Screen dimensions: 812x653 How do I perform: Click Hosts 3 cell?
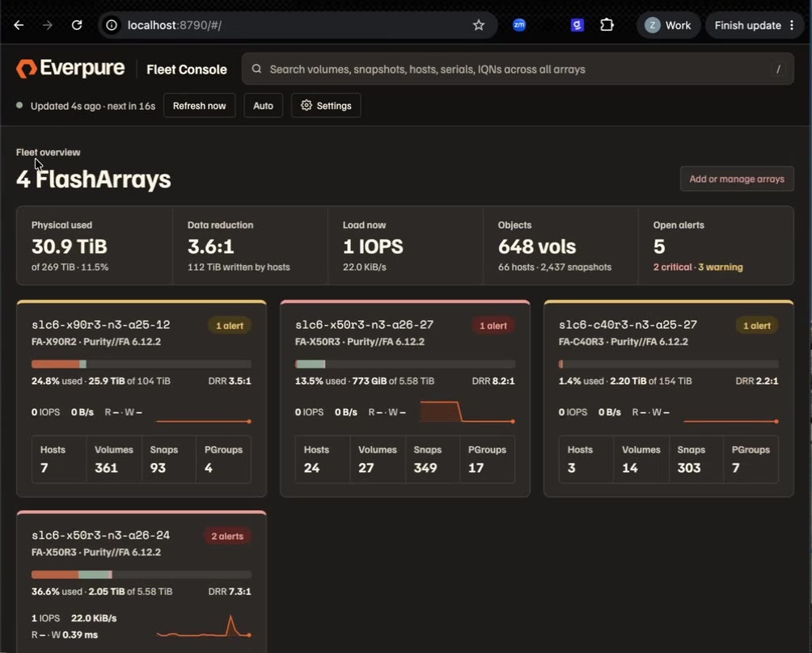coord(586,460)
